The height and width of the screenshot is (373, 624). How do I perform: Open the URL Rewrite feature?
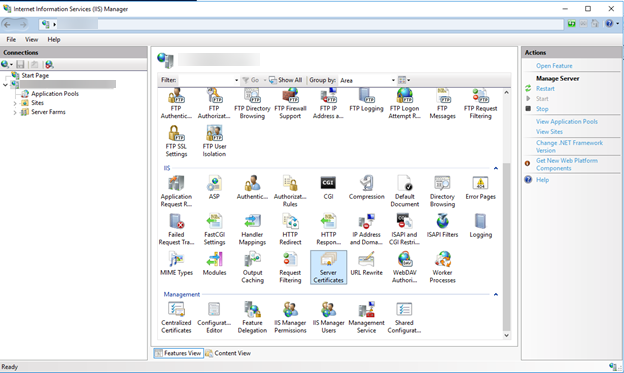pyautogui.click(x=367, y=264)
